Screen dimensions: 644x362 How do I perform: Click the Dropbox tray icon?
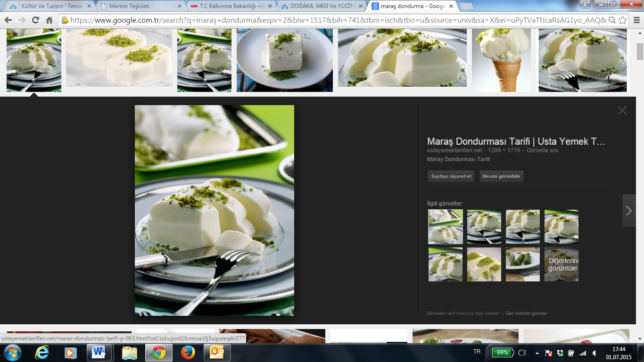coord(560,353)
